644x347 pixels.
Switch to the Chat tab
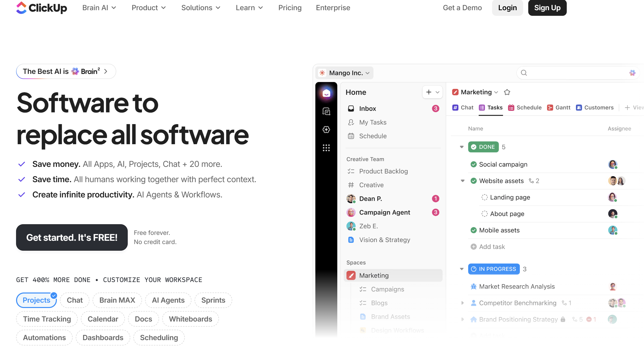(463, 108)
